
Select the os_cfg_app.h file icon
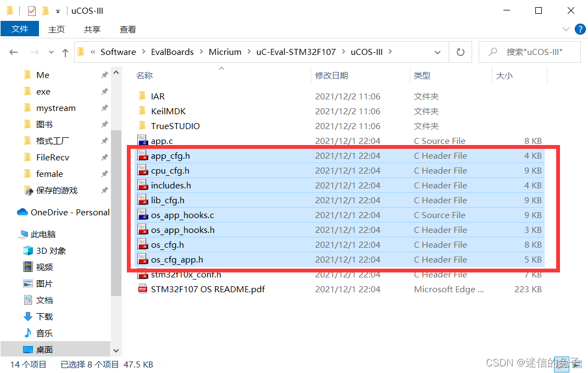coord(143,260)
